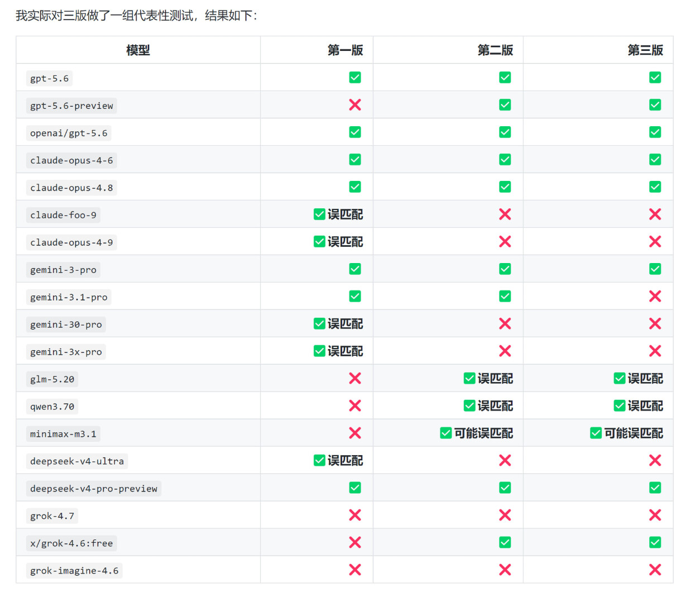
Task: Click green check for x/grok-4.6:free in 第二版
Action: [x=505, y=543]
